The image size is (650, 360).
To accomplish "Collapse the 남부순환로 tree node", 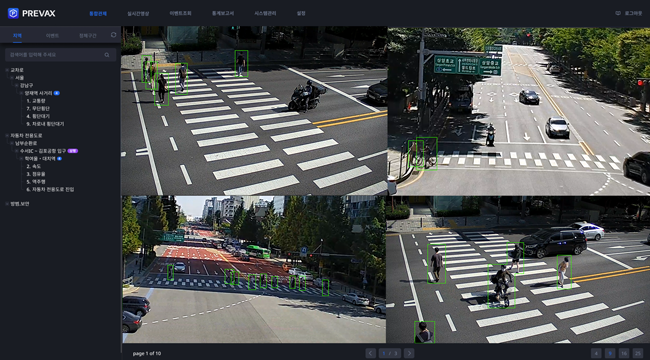I will [x=12, y=143].
